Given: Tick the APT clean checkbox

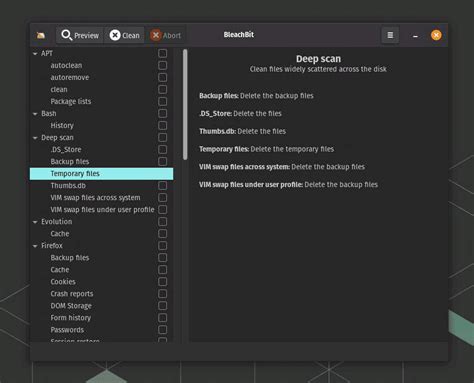Looking at the screenshot, I should point(162,89).
